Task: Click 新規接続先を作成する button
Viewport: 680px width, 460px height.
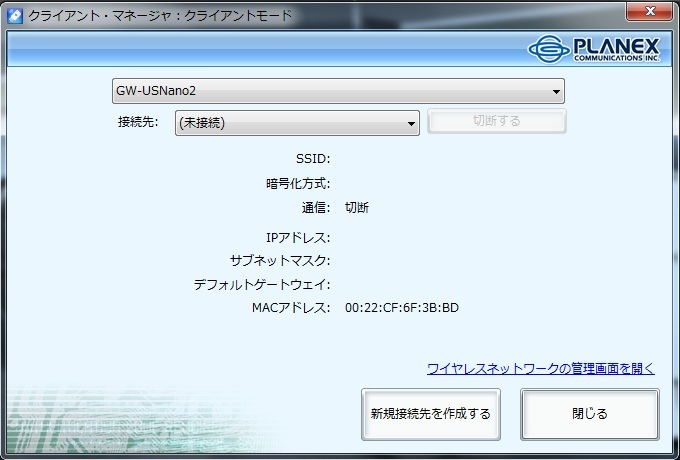Action: pyautogui.click(x=431, y=414)
